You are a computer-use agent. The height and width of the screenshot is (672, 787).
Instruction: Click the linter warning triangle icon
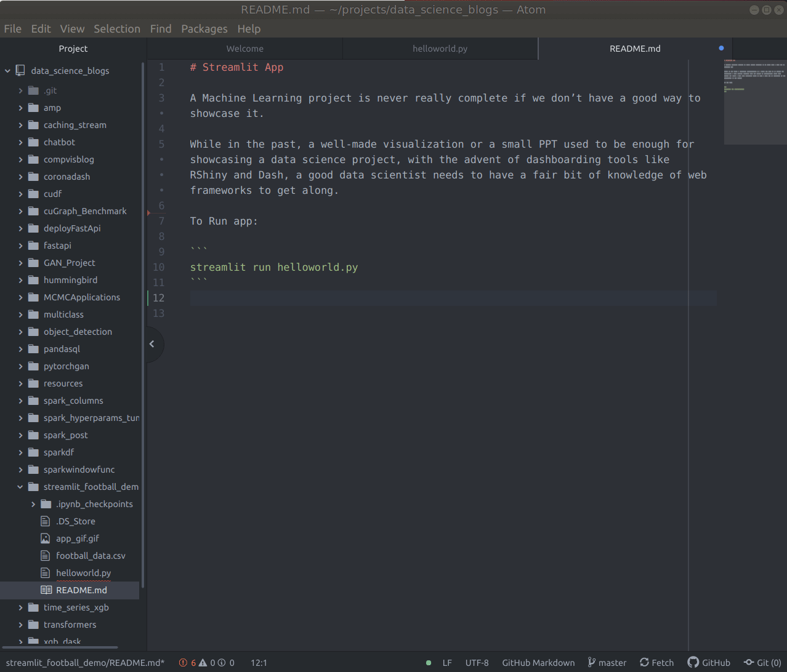[203, 663]
